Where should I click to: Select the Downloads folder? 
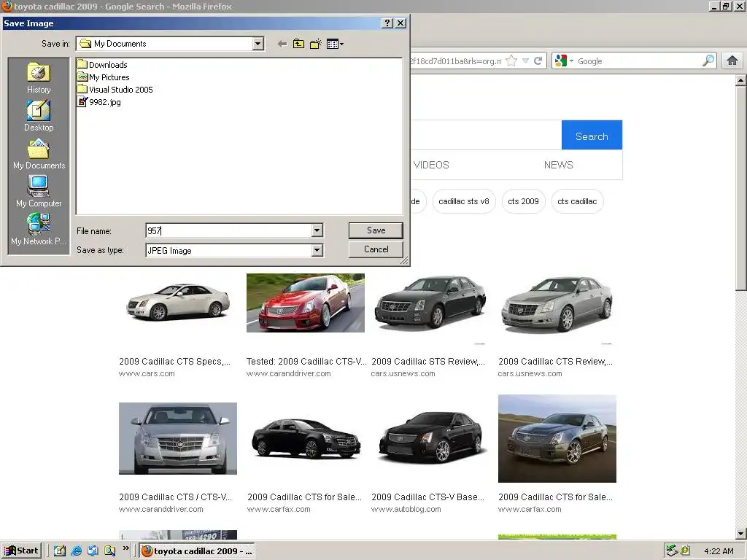pyautogui.click(x=102, y=65)
